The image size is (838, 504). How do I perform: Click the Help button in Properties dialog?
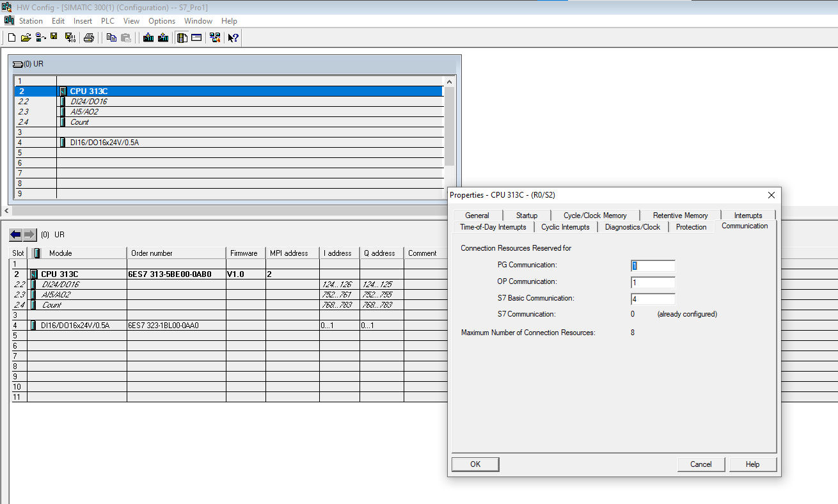coord(753,464)
